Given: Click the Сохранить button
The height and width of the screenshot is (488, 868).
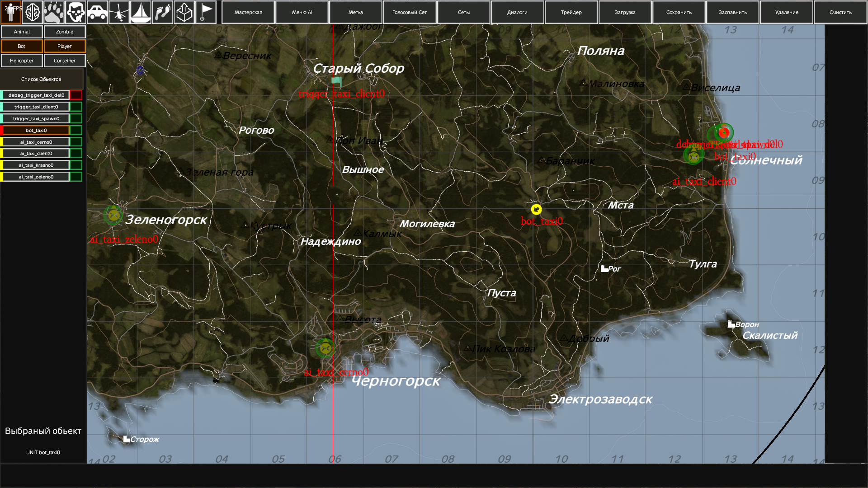Looking at the screenshot, I should (x=679, y=12).
